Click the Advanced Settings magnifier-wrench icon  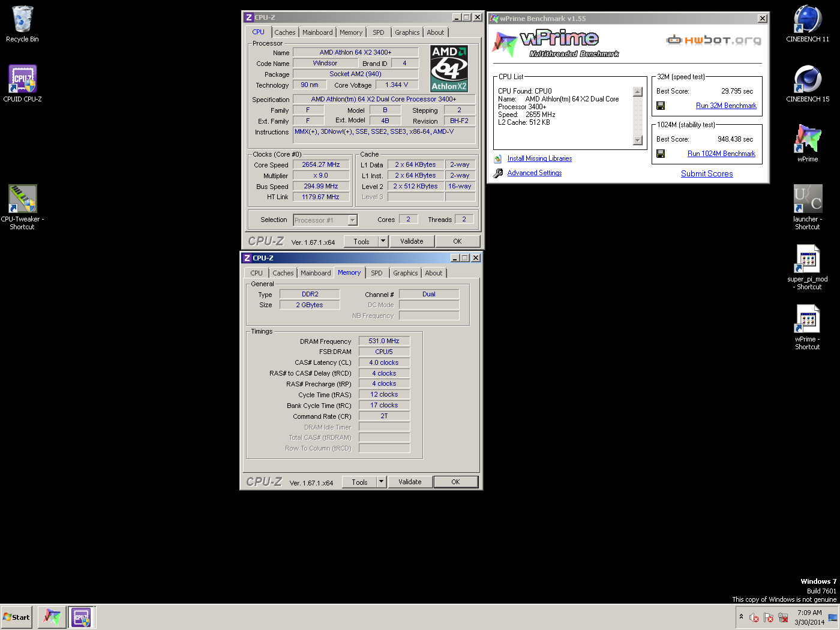click(x=498, y=173)
